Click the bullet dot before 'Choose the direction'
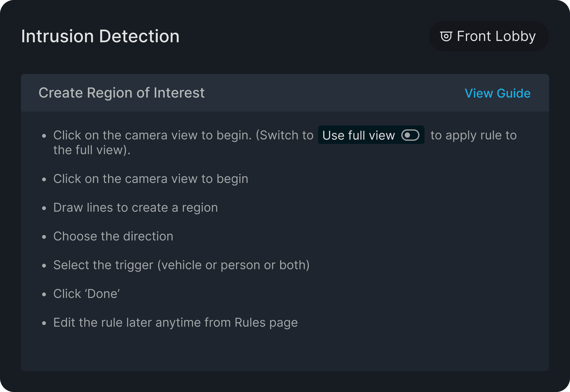 [x=44, y=237]
